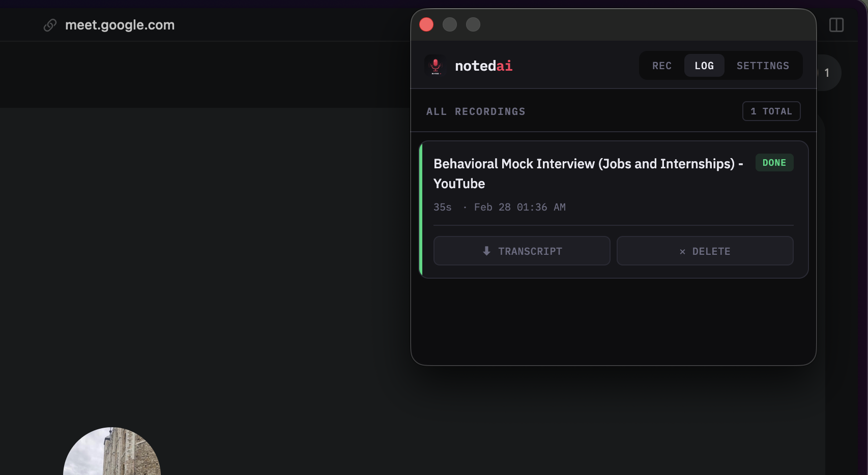Select the LOG tab
The height and width of the screenshot is (475, 868).
(x=704, y=66)
